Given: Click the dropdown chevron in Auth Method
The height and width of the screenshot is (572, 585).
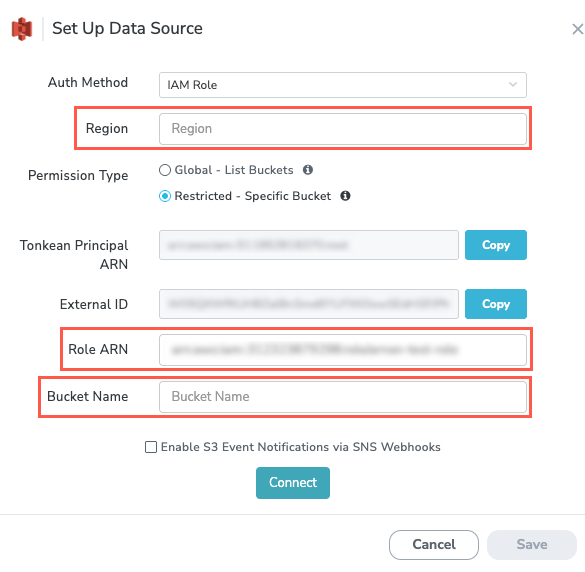Looking at the screenshot, I should (513, 85).
